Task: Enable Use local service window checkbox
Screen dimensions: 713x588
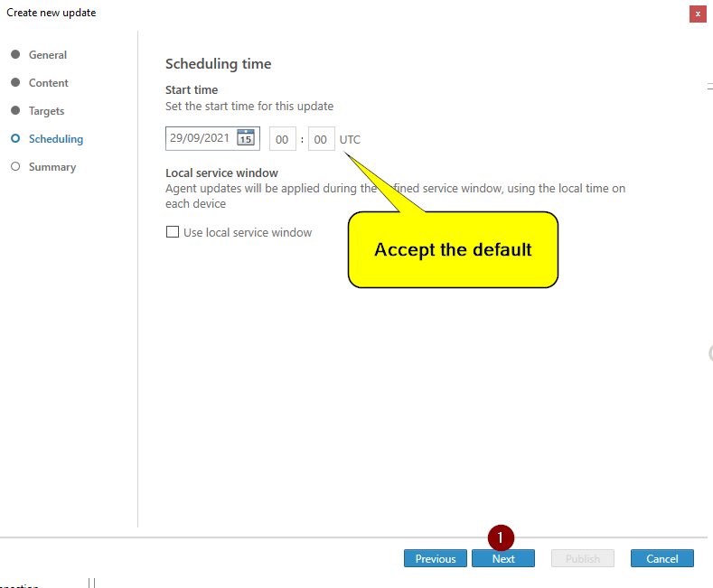Action: coord(173,232)
